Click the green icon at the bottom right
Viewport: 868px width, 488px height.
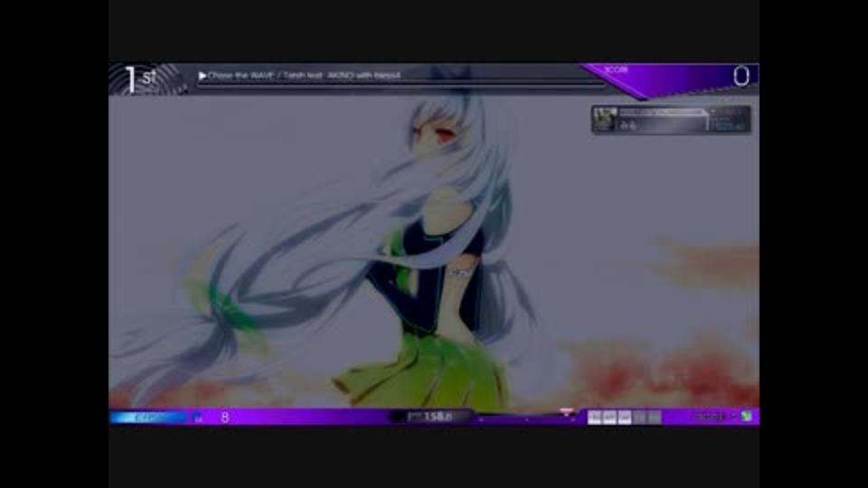point(746,416)
